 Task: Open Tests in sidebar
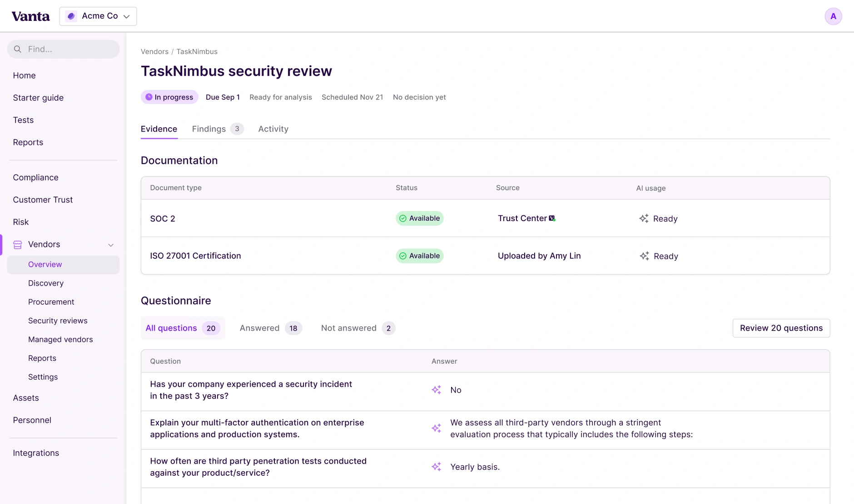(x=23, y=120)
